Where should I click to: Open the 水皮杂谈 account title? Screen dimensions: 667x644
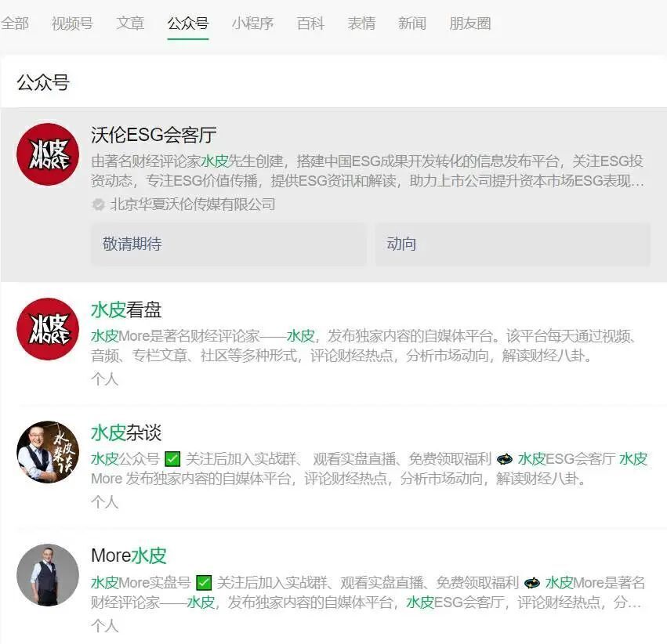tap(126, 432)
